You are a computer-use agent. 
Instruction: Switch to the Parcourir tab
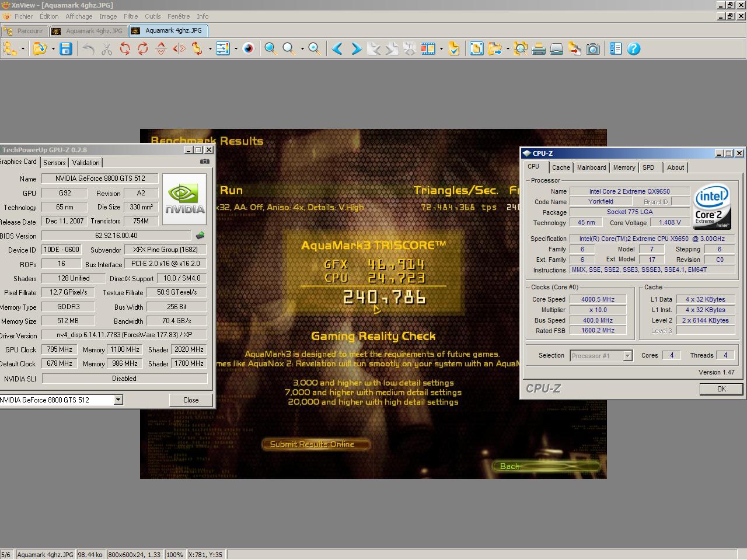click(24, 31)
